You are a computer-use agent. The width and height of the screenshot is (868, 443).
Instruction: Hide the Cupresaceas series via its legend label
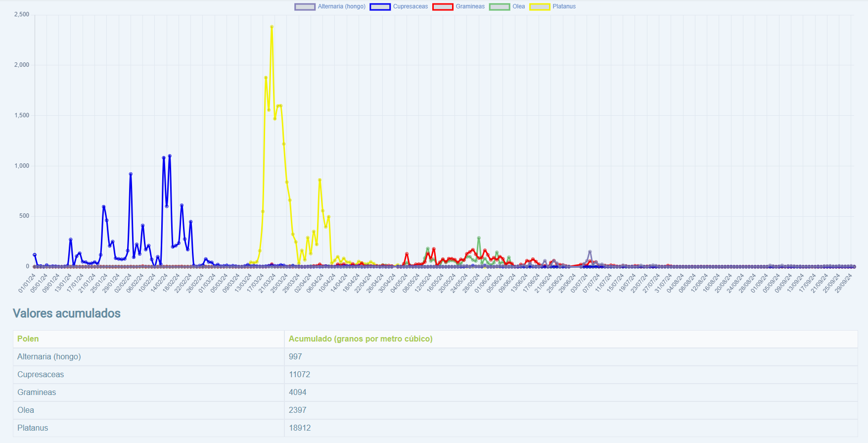(x=411, y=6)
